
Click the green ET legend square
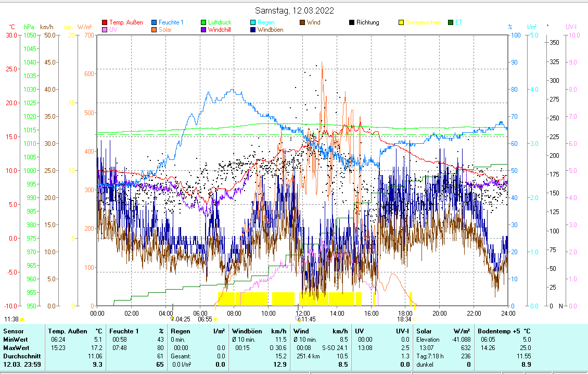tap(451, 22)
